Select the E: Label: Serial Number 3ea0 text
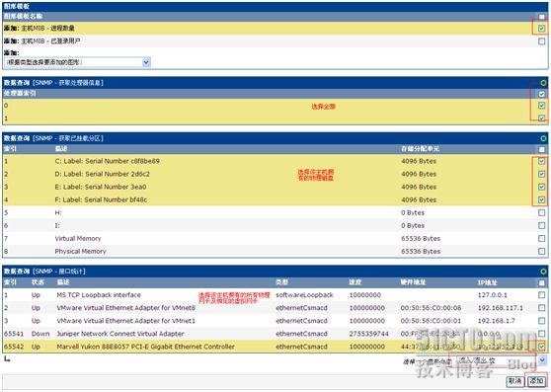This screenshot has width=551, height=392. [101, 187]
